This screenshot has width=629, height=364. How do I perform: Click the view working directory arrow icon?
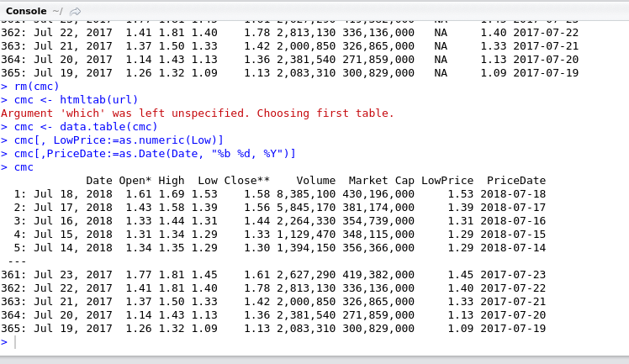tap(76, 11)
